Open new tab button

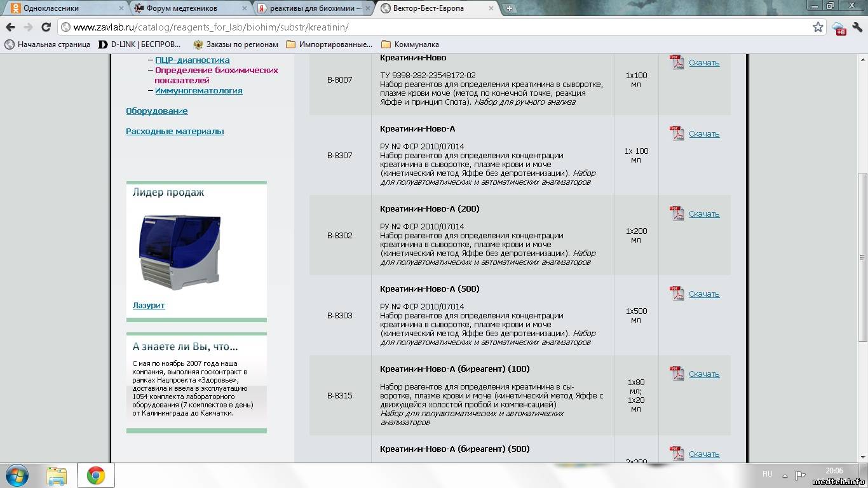510,8
